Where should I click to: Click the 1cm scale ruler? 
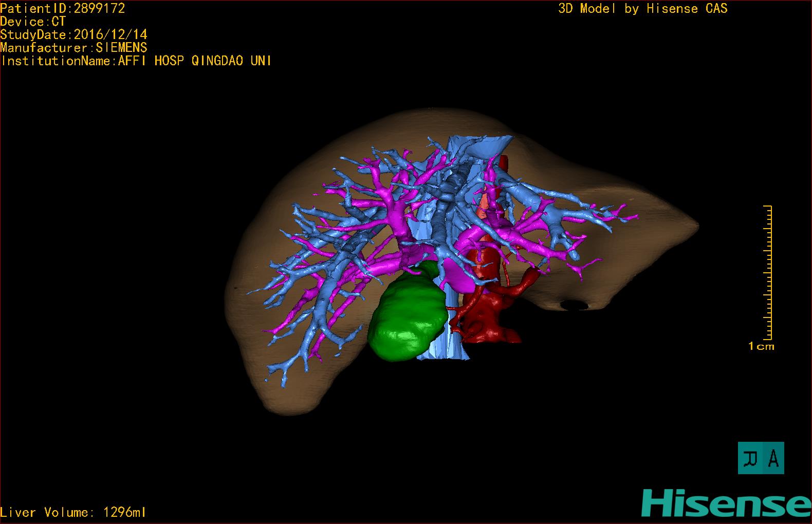point(768,272)
